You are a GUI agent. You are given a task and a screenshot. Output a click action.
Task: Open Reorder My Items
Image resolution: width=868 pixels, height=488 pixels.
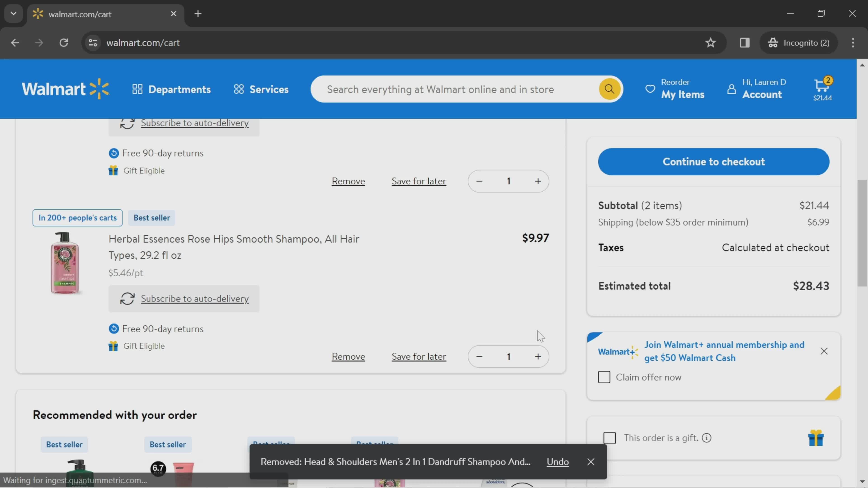point(675,89)
